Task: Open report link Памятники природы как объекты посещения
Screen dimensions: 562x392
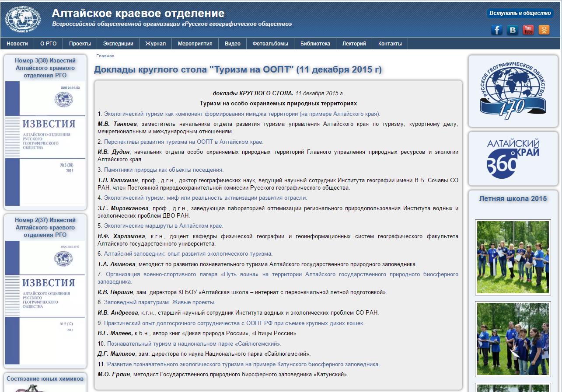Action: pyautogui.click(x=164, y=170)
